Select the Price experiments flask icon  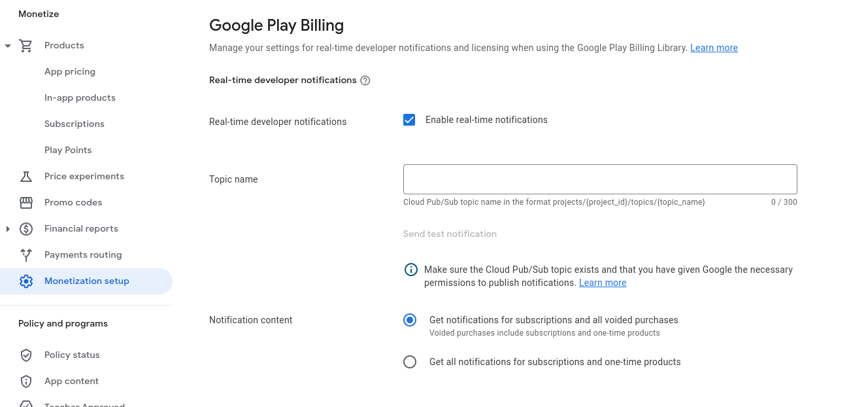pyautogui.click(x=25, y=176)
